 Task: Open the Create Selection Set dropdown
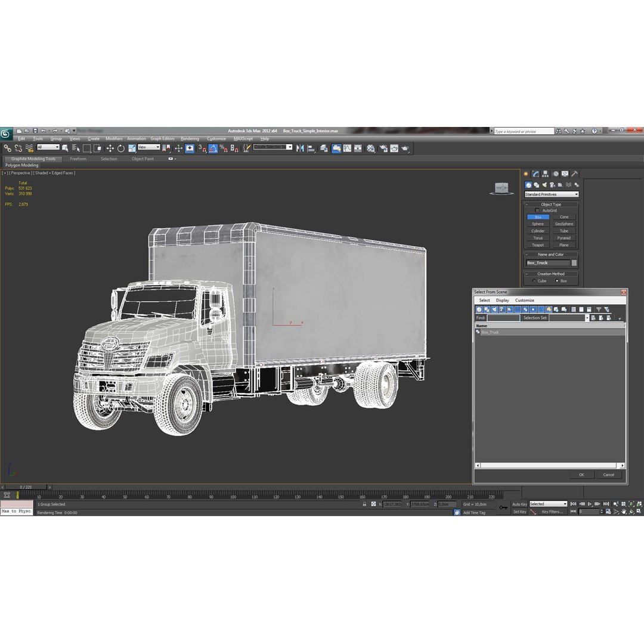pyautogui.click(x=273, y=147)
